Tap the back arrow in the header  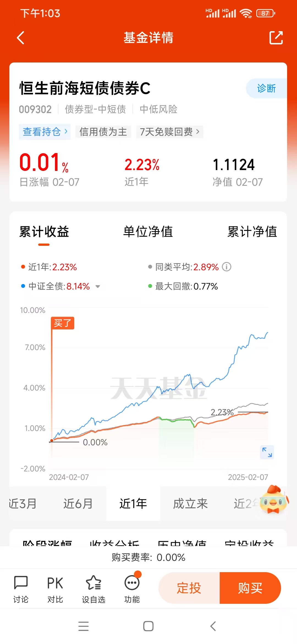click(21, 38)
